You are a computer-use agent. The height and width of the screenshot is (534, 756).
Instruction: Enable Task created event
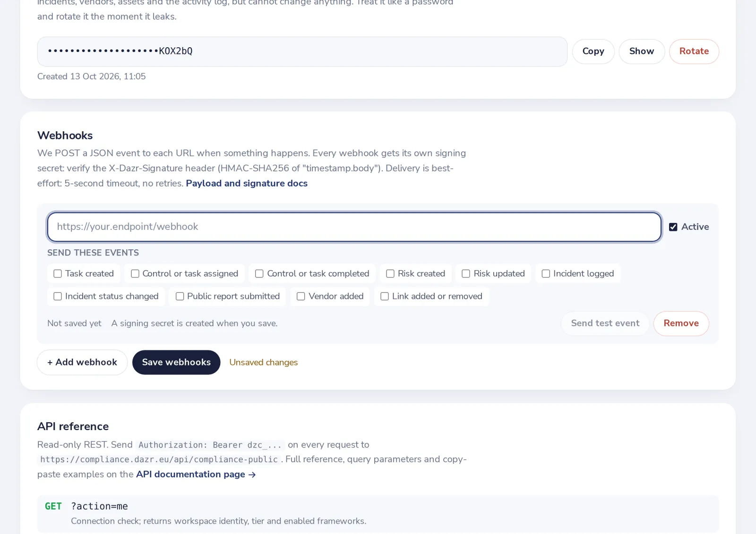coord(58,274)
